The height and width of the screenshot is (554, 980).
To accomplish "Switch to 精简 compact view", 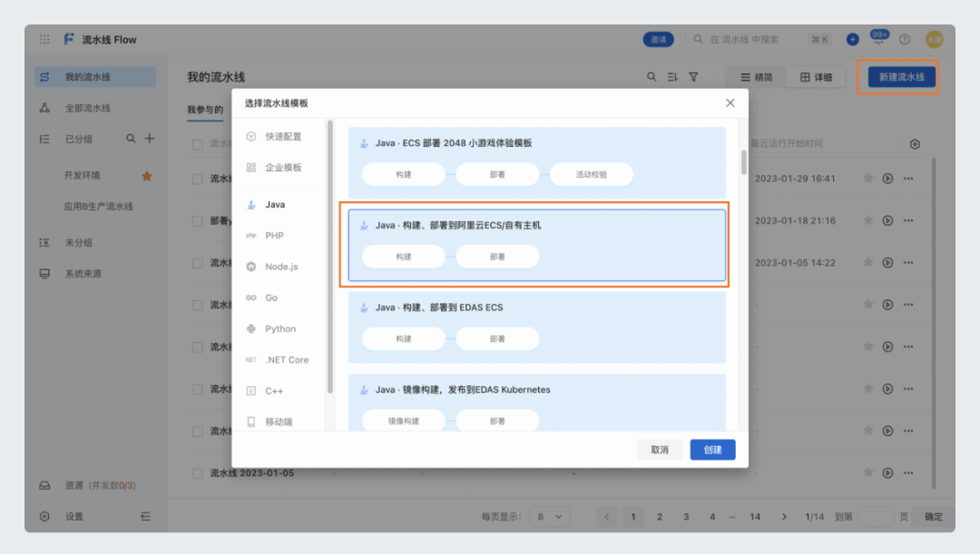I will (756, 77).
